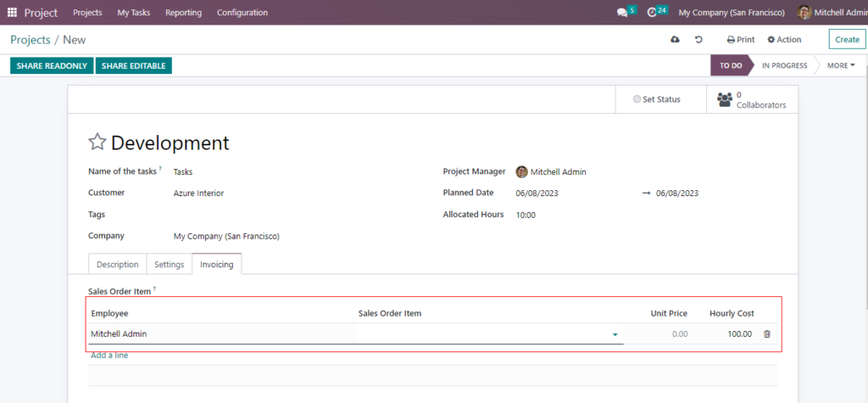This screenshot has height=403, width=868.
Task: Click the discard changes undo icon
Action: coord(698,40)
